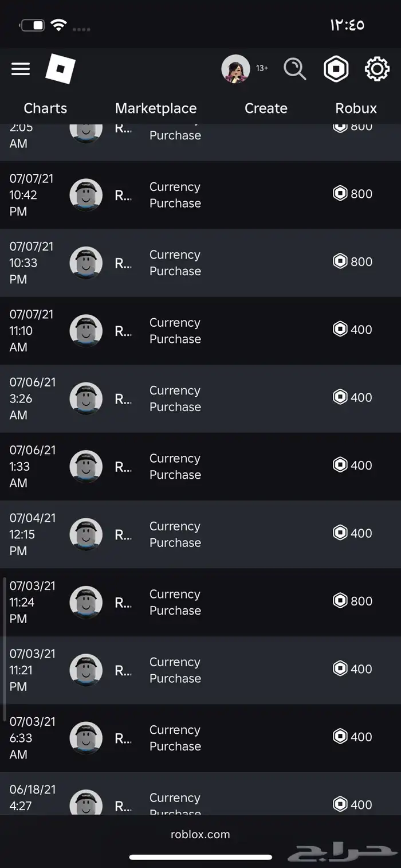Select the 07/06/21 1:33 AM transaction row
The image size is (401, 868).
pyautogui.click(x=200, y=467)
